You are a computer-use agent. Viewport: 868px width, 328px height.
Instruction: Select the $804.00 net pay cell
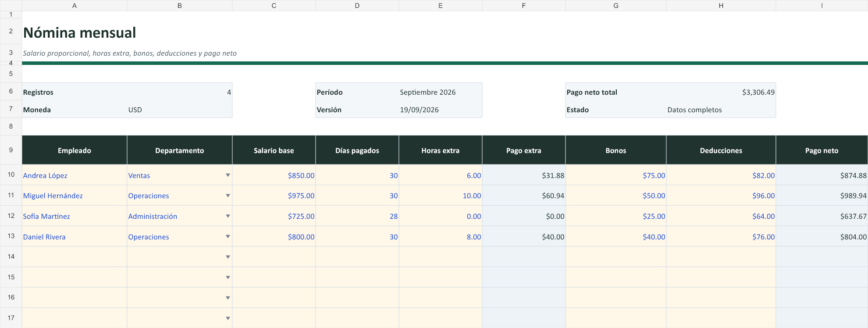click(x=822, y=236)
